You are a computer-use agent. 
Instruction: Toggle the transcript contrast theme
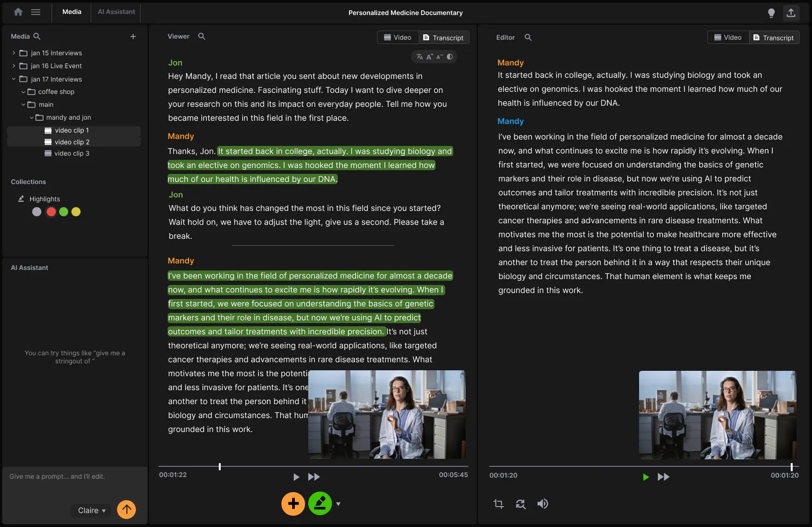point(450,56)
